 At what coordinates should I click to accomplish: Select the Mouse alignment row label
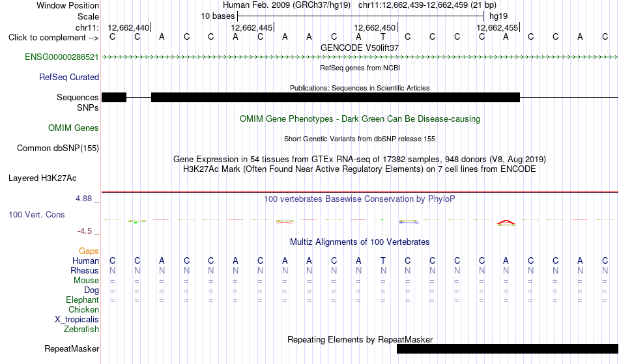coord(86,281)
